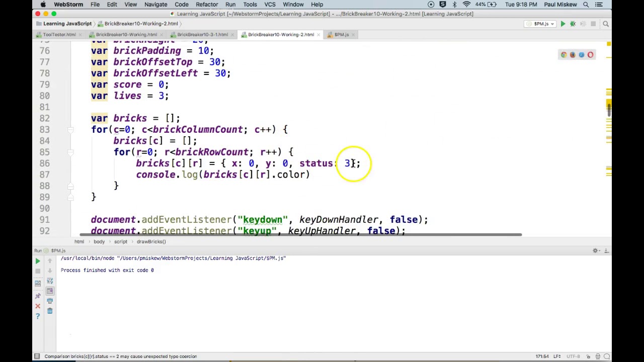Open Run panel gear settings menu
This screenshot has height=362, width=644.
pyautogui.click(x=596, y=250)
